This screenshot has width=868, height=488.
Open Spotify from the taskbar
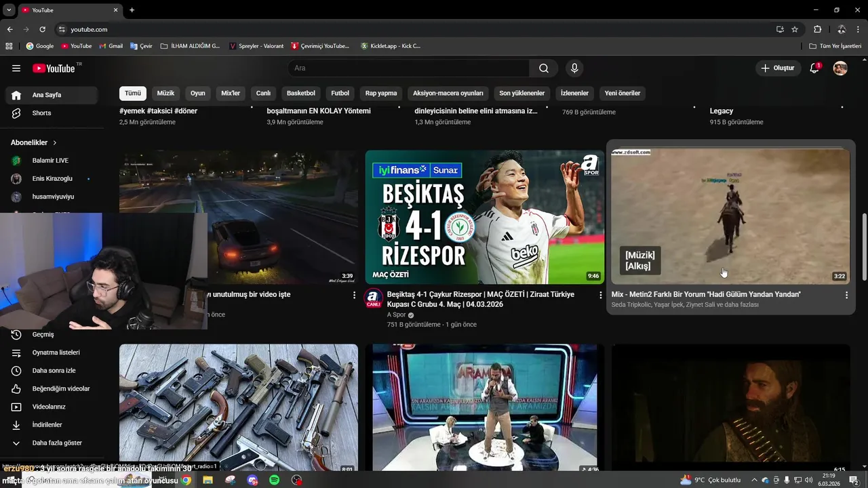[275, 480]
